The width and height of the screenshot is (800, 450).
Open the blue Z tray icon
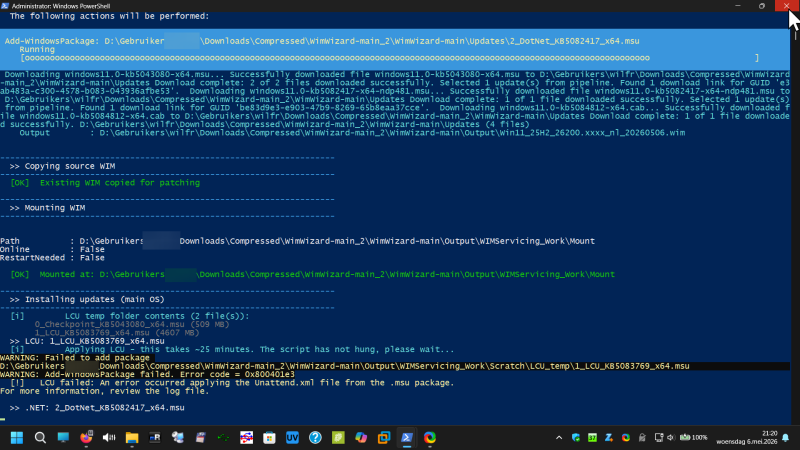(x=609, y=438)
